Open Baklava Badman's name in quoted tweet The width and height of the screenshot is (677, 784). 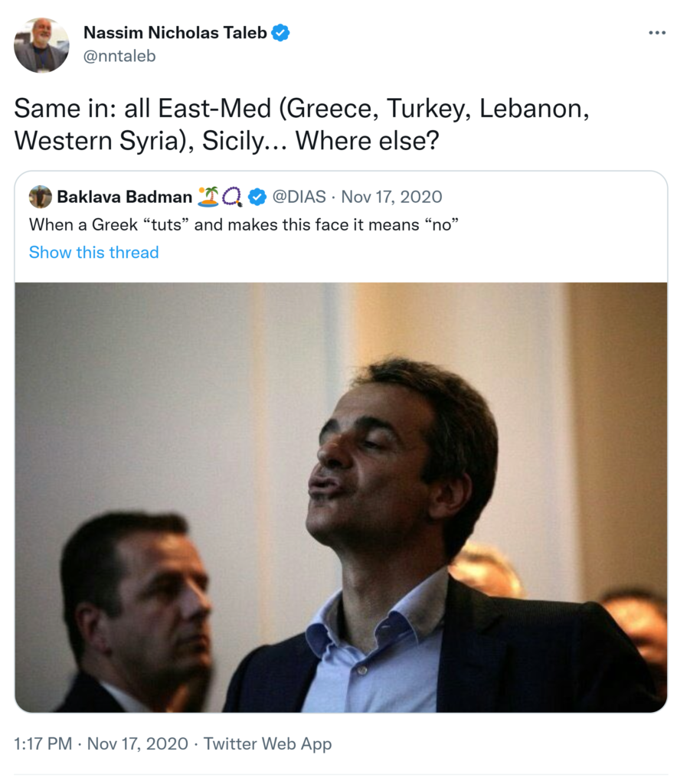pos(124,197)
